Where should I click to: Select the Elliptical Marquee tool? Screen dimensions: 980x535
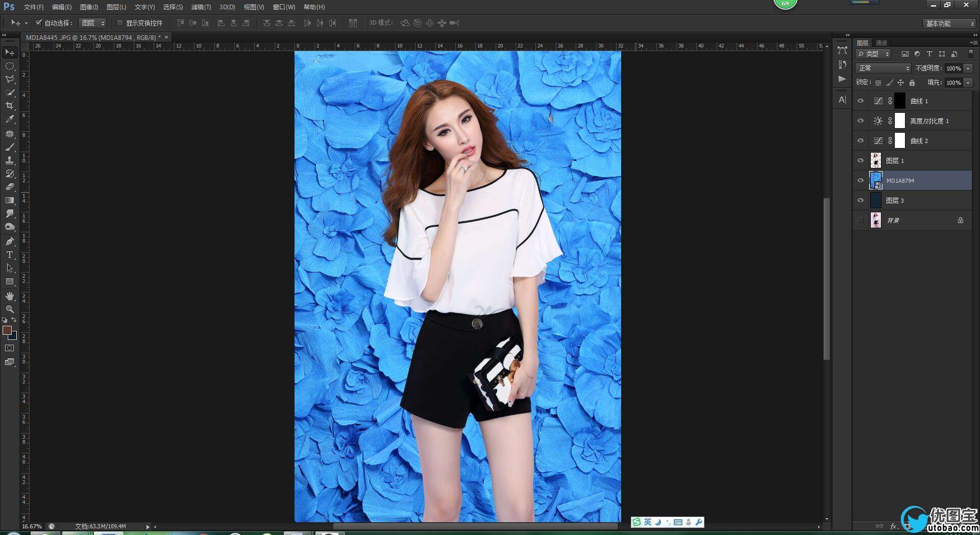point(9,66)
